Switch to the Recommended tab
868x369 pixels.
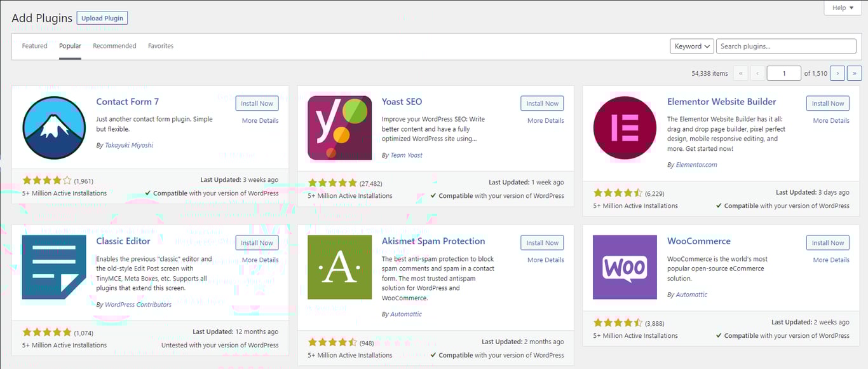coord(114,45)
